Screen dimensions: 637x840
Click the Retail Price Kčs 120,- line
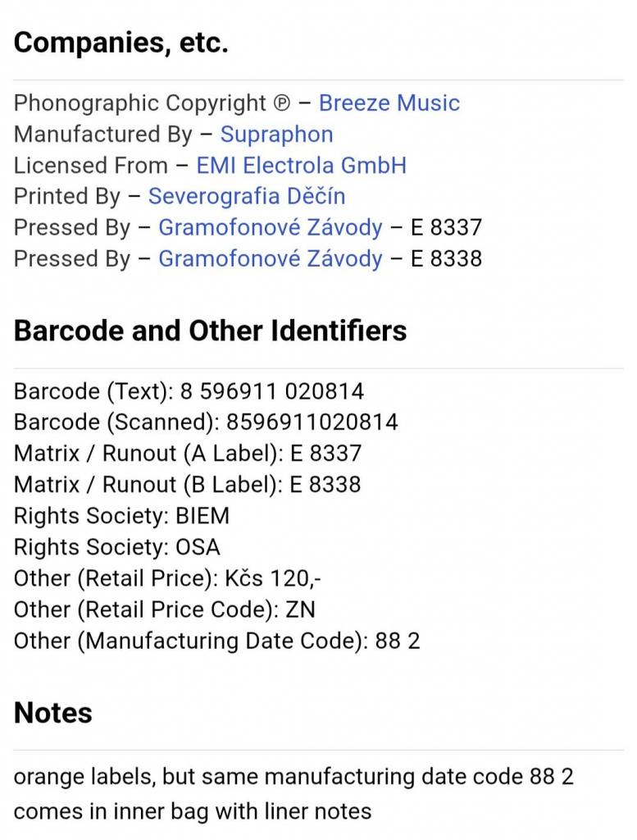[167, 578]
